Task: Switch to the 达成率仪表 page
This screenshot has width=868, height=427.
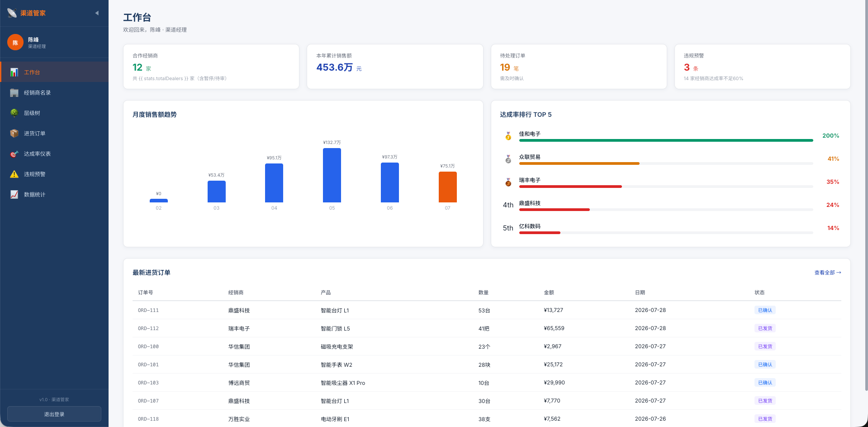Action: (54, 154)
